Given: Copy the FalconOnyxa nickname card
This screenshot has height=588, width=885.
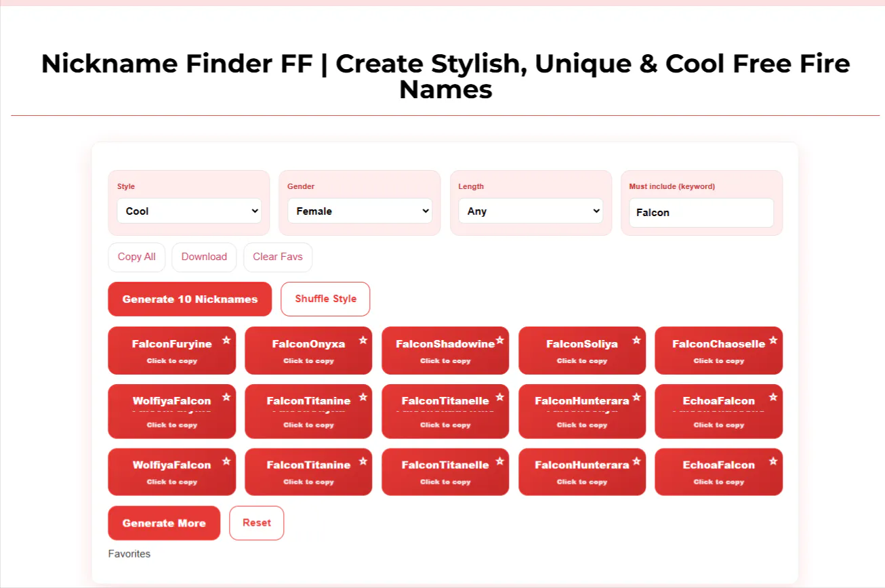Looking at the screenshot, I should point(309,350).
